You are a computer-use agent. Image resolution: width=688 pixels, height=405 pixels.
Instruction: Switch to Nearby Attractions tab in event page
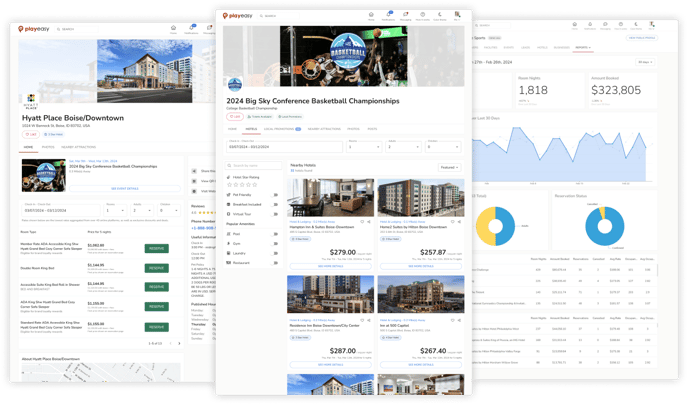324,129
